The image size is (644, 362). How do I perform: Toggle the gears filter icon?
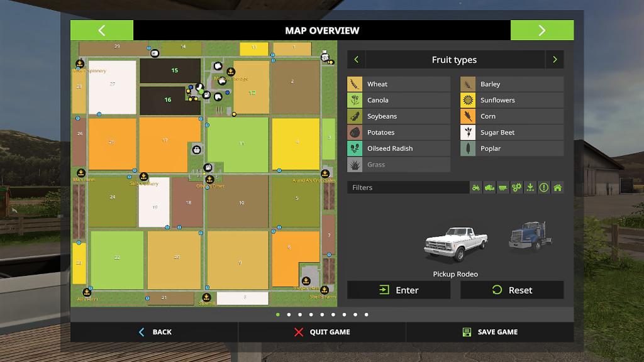coord(517,187)
